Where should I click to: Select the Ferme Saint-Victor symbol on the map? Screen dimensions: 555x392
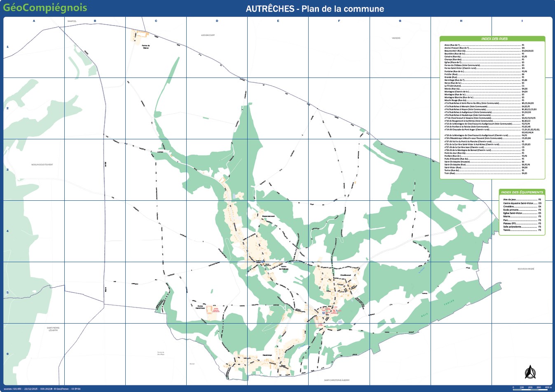pyautogui.click(x=201, y=307)
